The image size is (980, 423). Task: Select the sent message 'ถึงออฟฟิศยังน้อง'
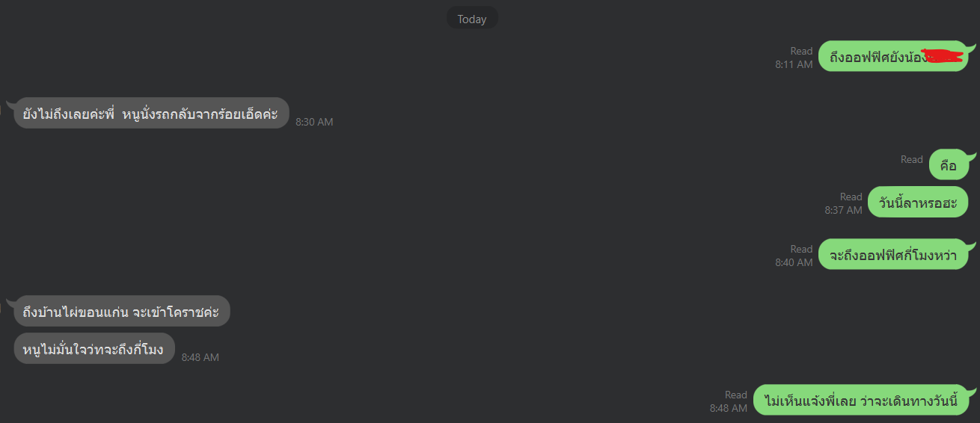(893, 56)
